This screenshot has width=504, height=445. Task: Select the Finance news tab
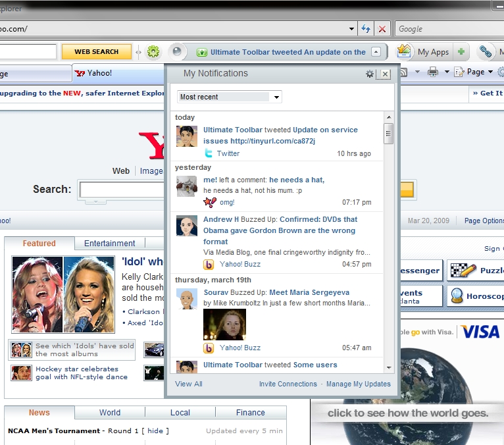[x=250, y=413]
